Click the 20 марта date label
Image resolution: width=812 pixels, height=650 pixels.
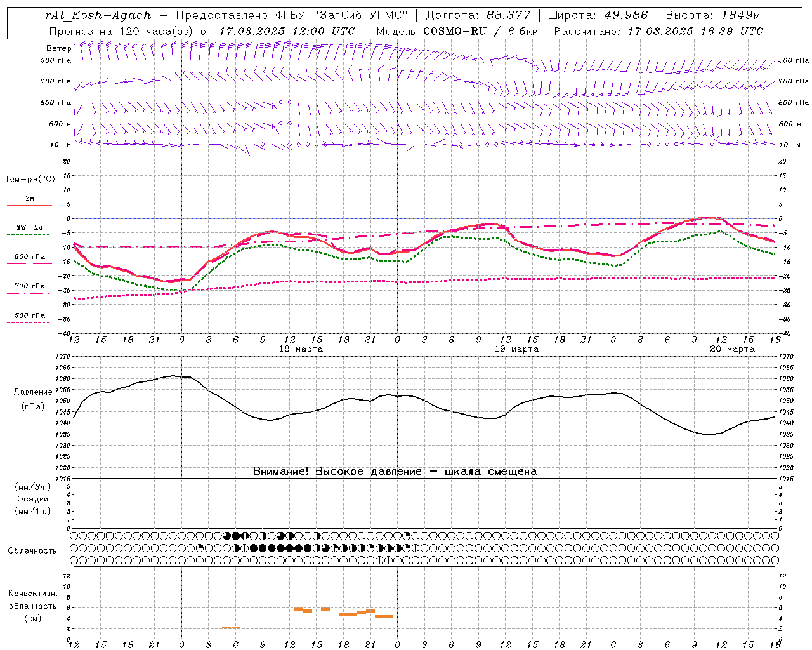(732, 349)
